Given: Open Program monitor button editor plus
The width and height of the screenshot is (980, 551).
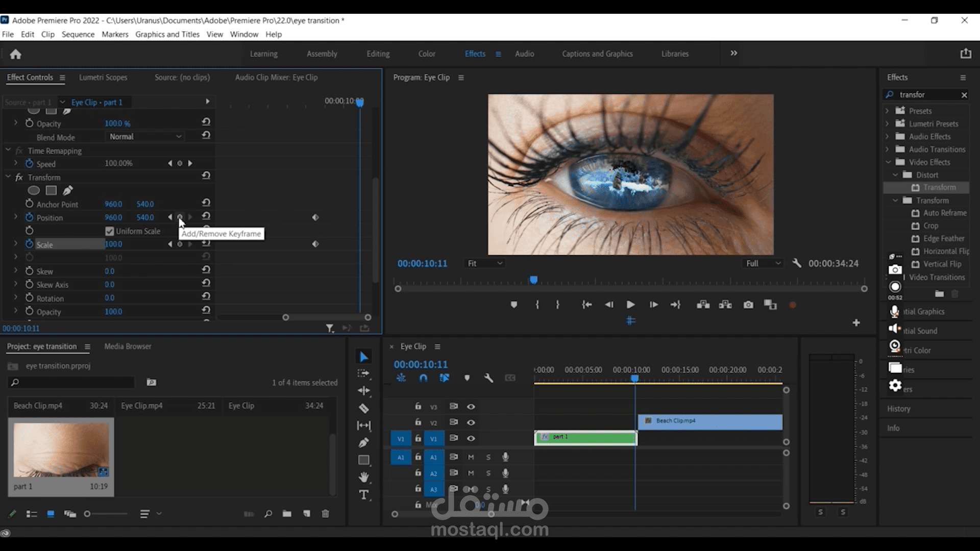Looking at the screenshot, I should pos(856,322).
